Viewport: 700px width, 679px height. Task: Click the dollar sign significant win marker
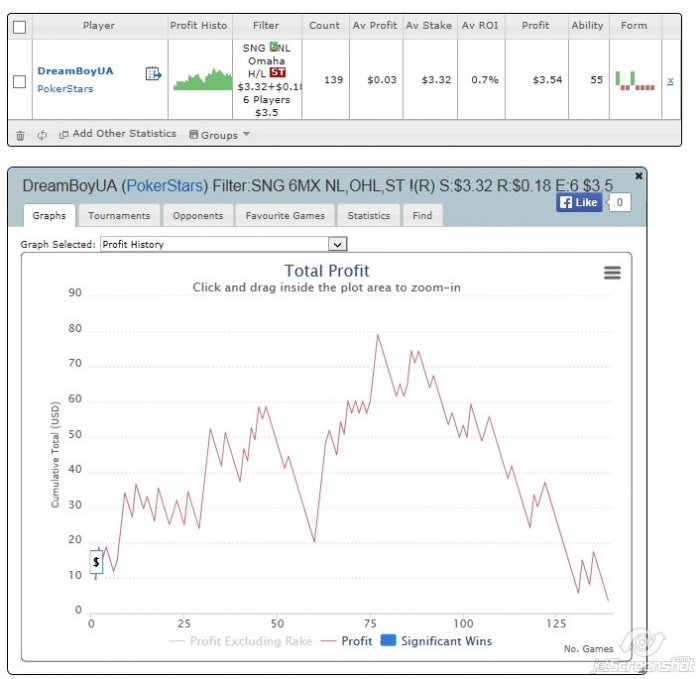(x=96, y=562)
